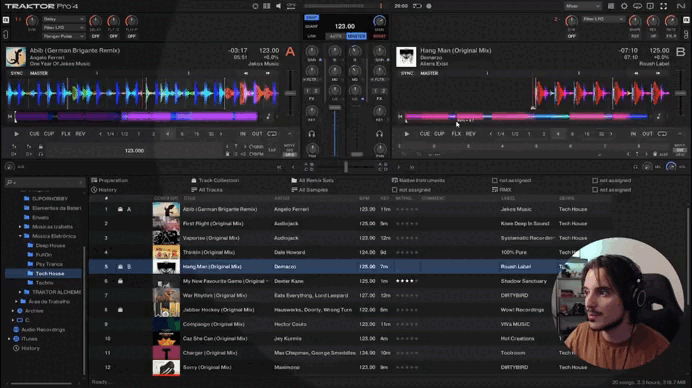Open Audio Recordings tree node

point(43,330)
